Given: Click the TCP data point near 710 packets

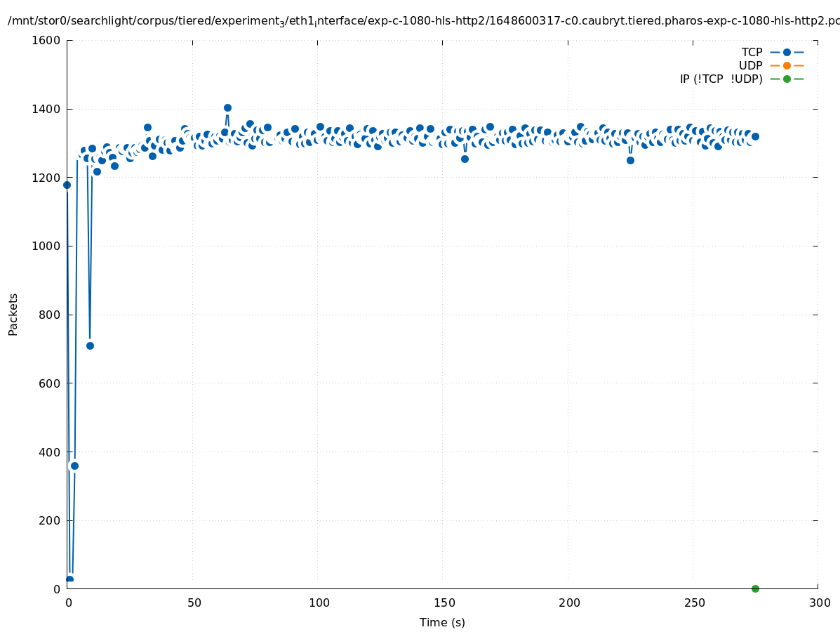Looking at the screenshot, I should coord(90,345).
